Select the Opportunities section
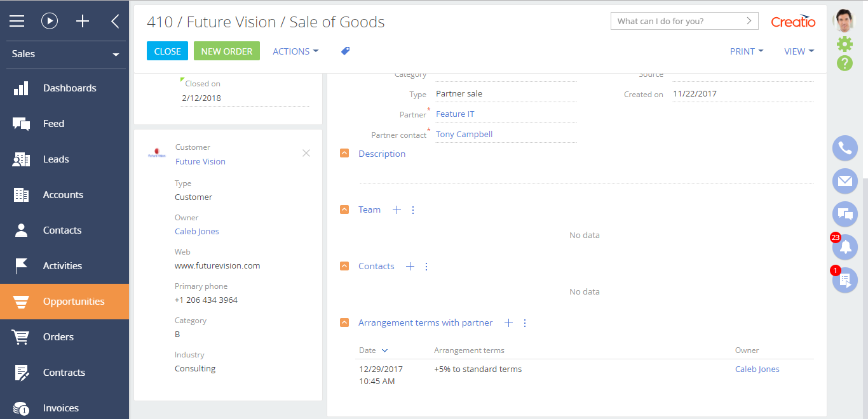The width and height of the screenshot is (868, 419). tap(64, 302)
